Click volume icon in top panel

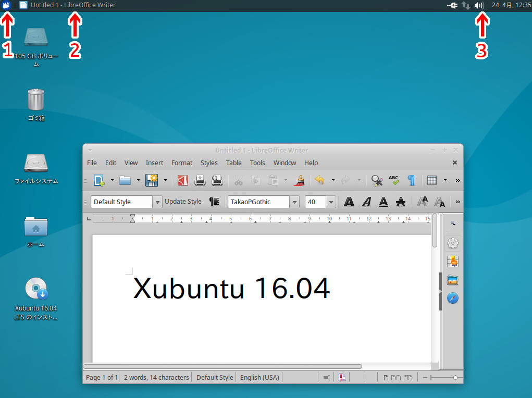[479, 5]
